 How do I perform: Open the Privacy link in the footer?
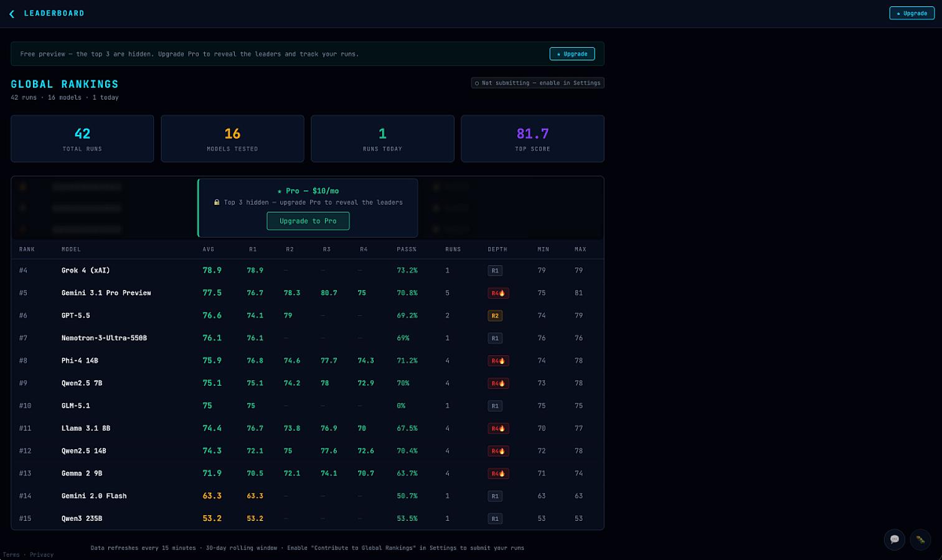[x=42, y=554]
